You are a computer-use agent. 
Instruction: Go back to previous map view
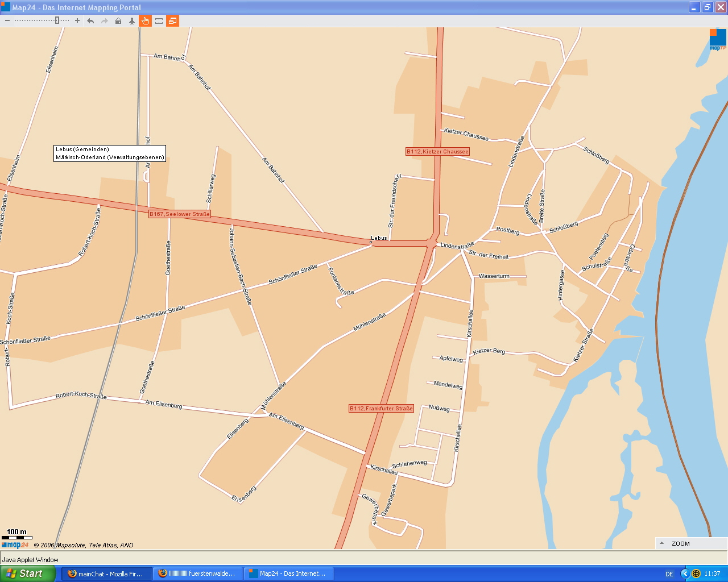(x=91, y=21)
